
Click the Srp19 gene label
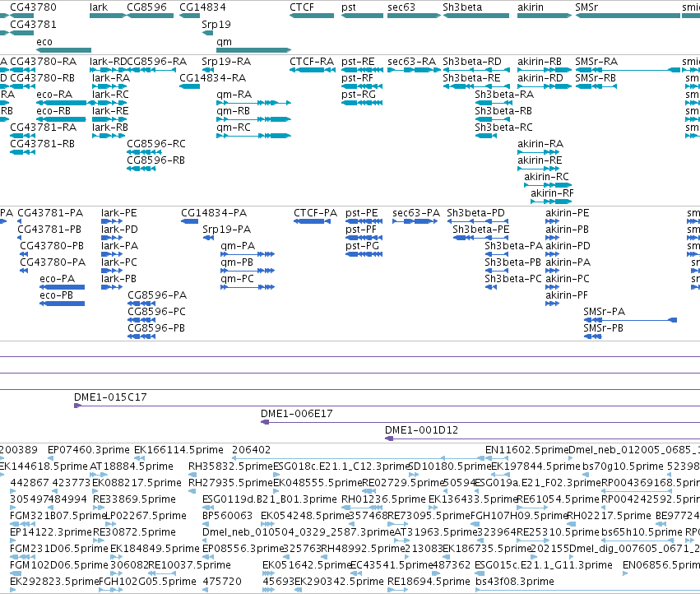(216, 25)
